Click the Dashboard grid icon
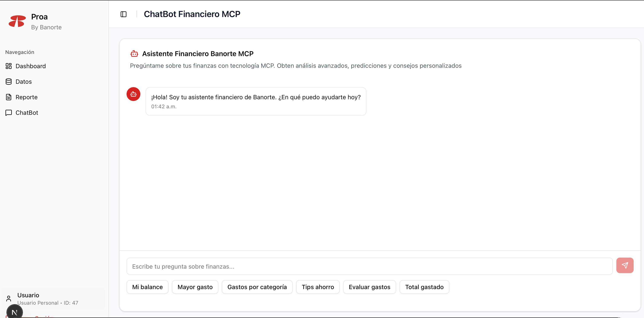The image size is (644, 318). click(9, 66)
